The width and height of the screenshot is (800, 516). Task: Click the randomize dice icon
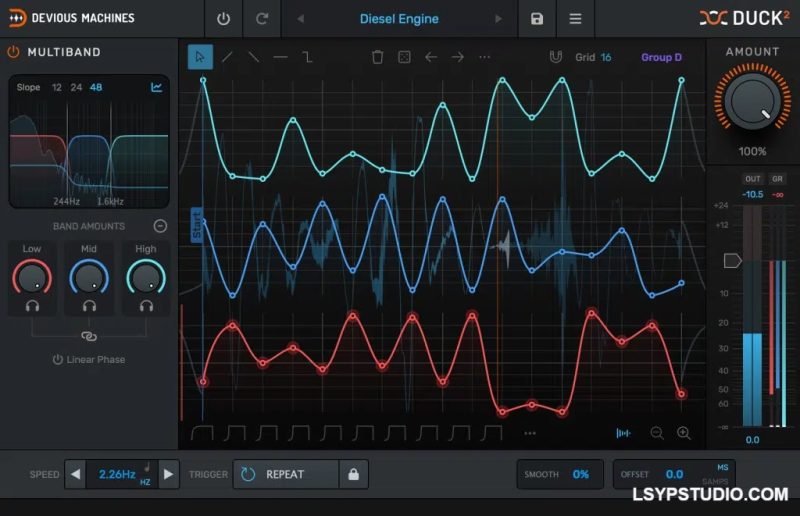click(404, 57)
